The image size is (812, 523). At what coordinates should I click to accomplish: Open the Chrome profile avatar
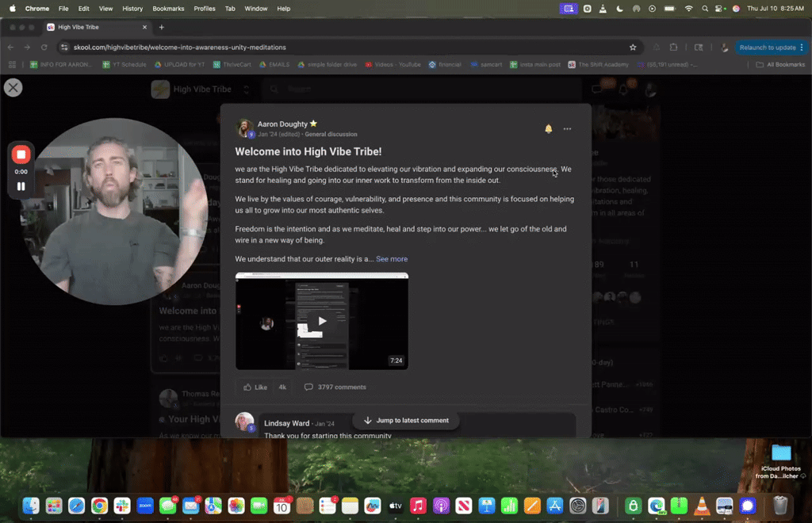pos(725,47)
